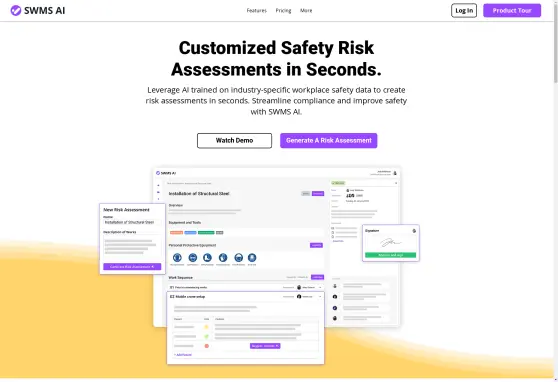Expand the More navigation menu
Viewport: 558px width, 382px height.
(306, 11)
